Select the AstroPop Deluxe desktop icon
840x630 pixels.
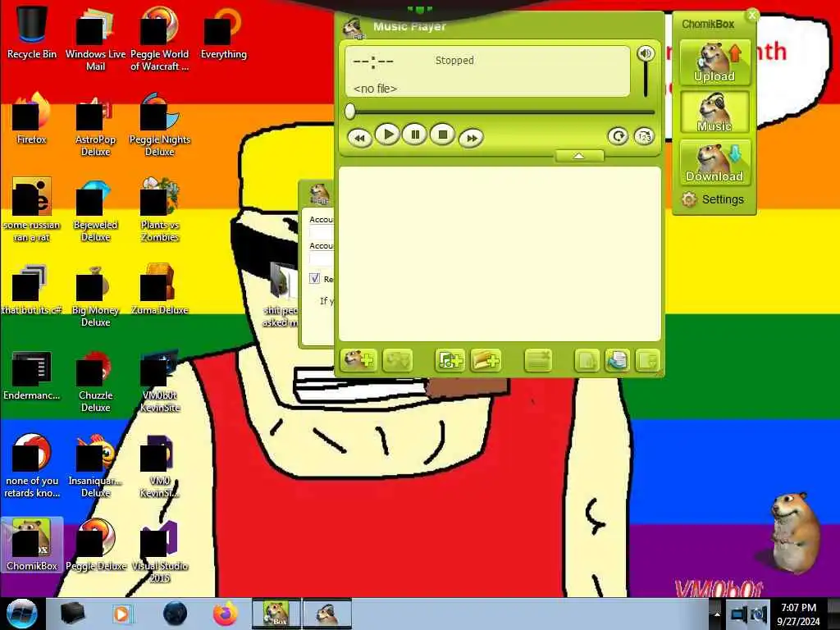[95, 125]
